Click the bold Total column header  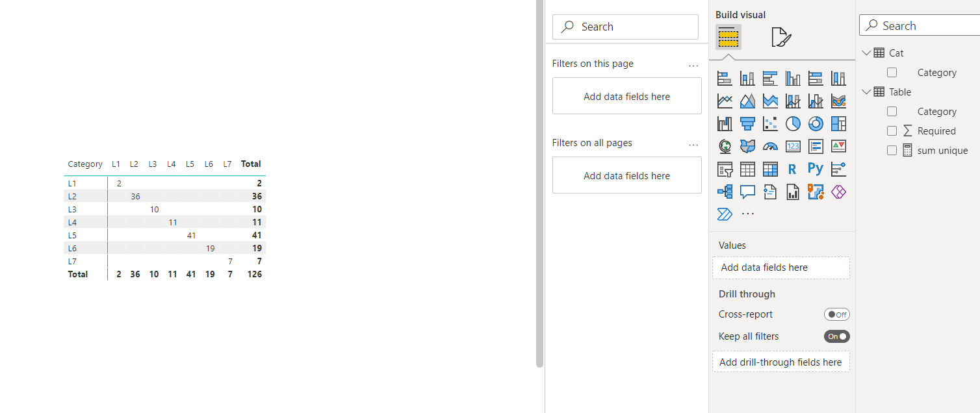(251, 164)
